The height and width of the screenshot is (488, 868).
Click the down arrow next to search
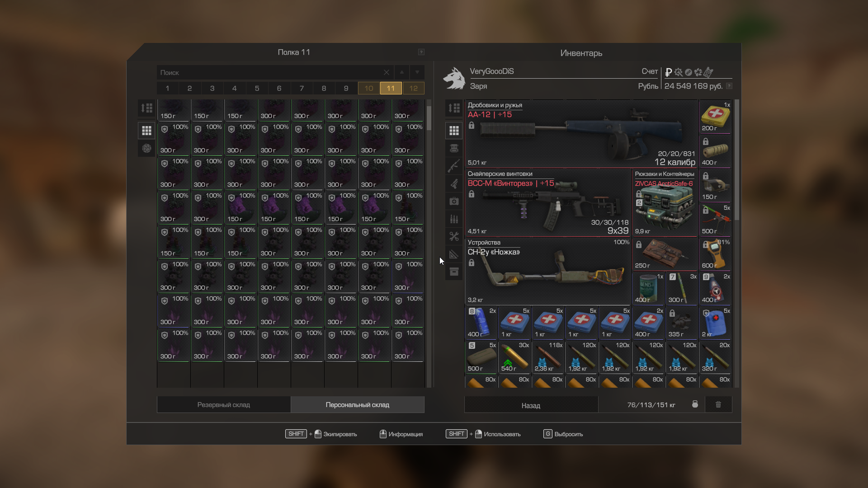pos(417,72)
